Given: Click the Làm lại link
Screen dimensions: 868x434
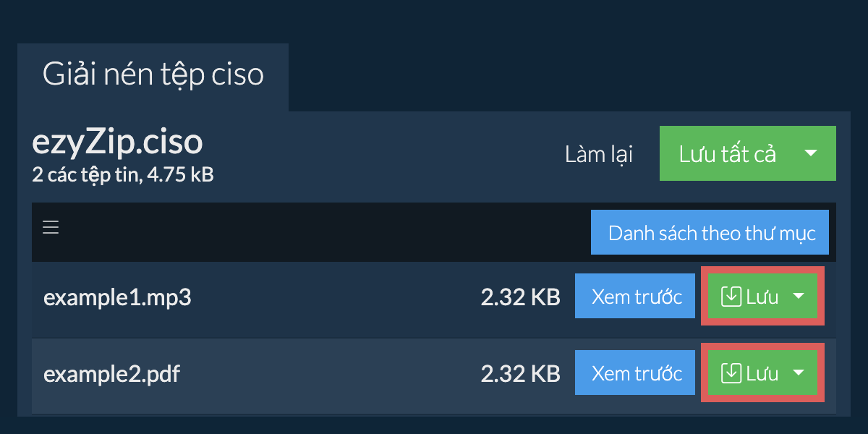Looking at the screenshot, I should (x=599, y=154).
